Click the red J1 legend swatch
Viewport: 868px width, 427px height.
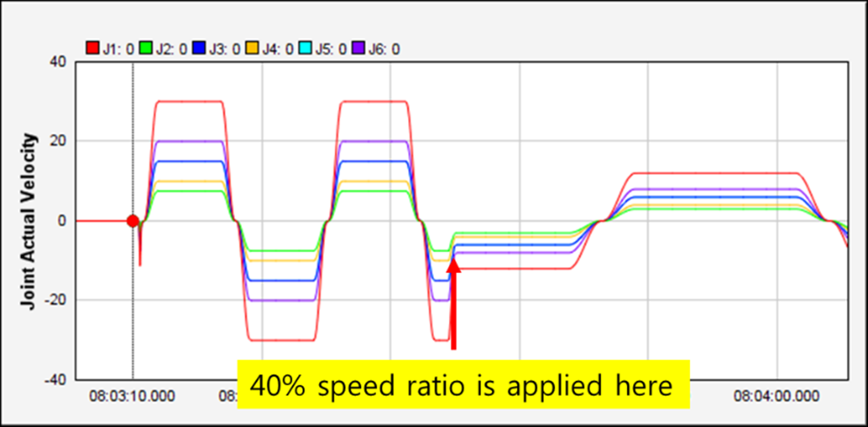click(92, 48)
